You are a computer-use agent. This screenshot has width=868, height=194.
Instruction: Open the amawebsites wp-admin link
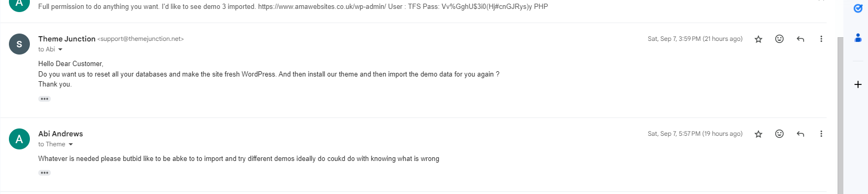pyautogui.click(x=322, y=7)
